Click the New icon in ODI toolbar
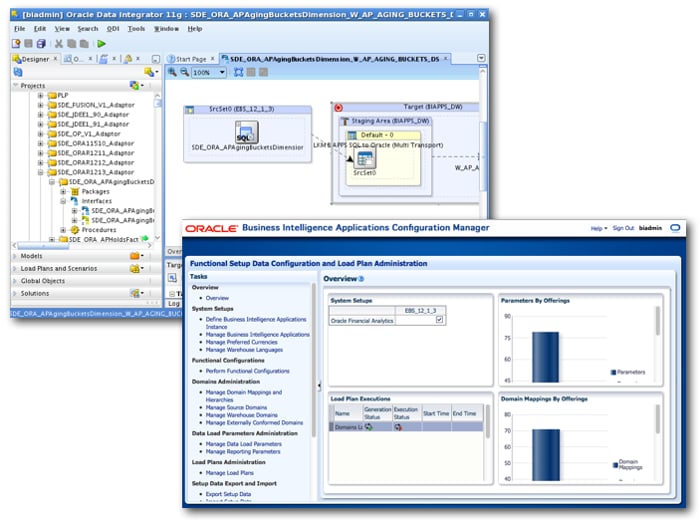Screen dimensions: 700x522 pos(16,43)
